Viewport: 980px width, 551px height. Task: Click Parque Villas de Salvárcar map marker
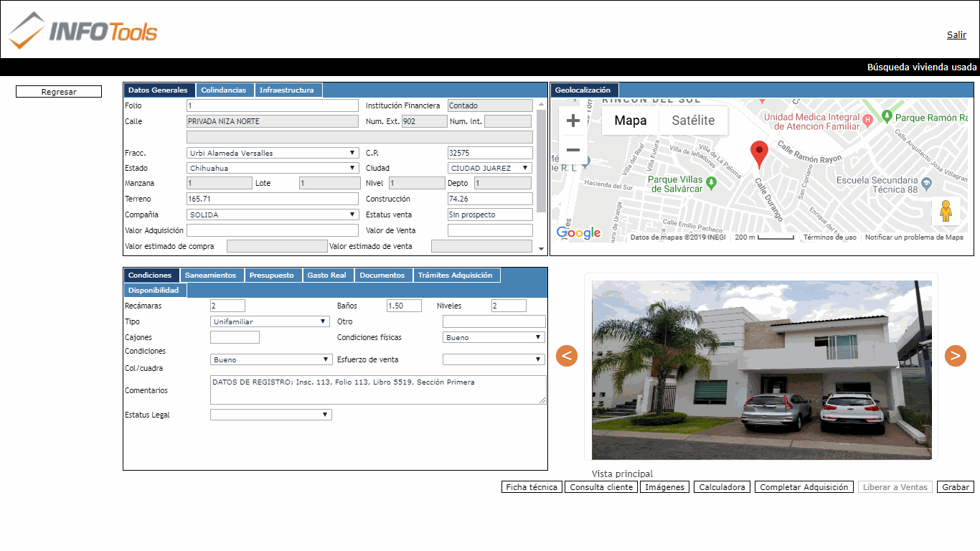[x=711, y=182]
